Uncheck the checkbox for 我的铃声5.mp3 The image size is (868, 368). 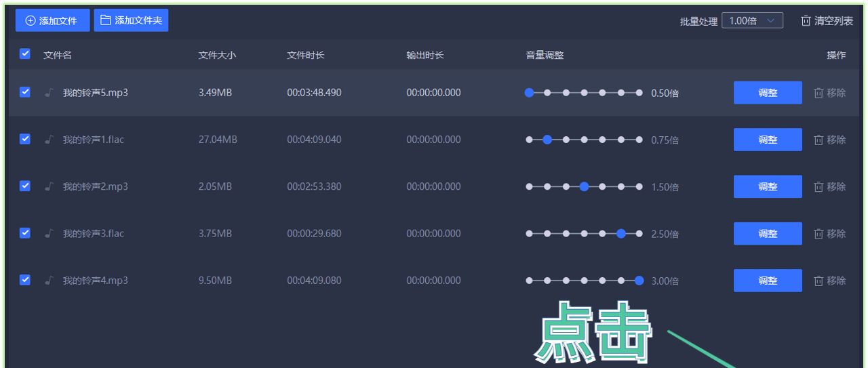25,92
